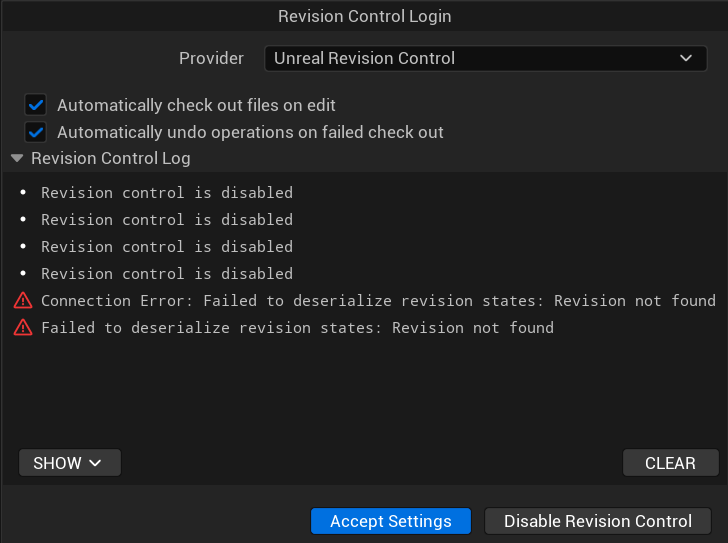Click Accept Settings
The image size is (728, 543).
coord(391,521)
